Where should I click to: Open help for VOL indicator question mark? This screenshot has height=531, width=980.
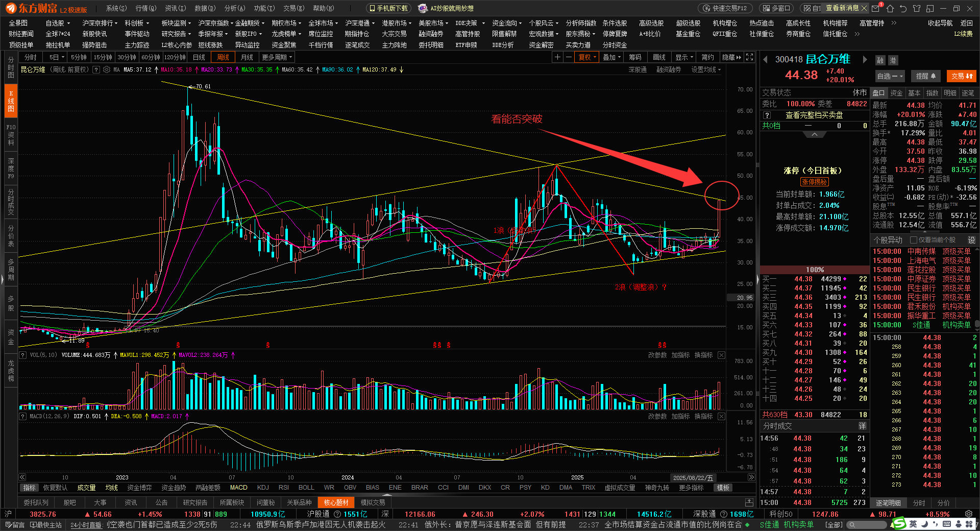tap(23, 355)
